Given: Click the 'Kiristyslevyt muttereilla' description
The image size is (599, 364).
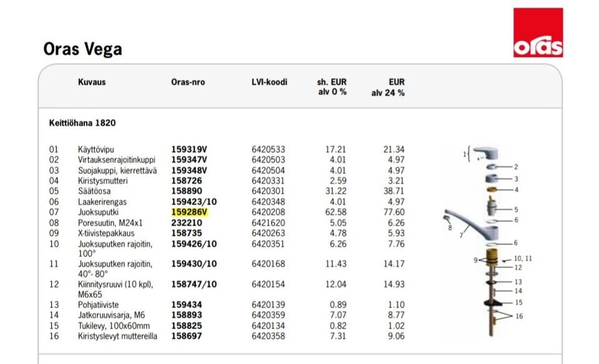Looking at the screenshot, I should [117, 336].
